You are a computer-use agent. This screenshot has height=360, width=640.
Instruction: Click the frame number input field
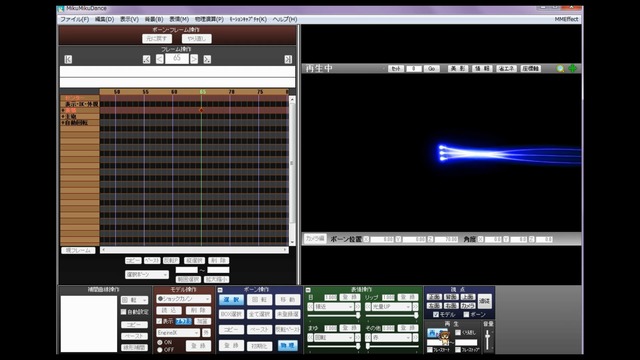click(177, 59)
